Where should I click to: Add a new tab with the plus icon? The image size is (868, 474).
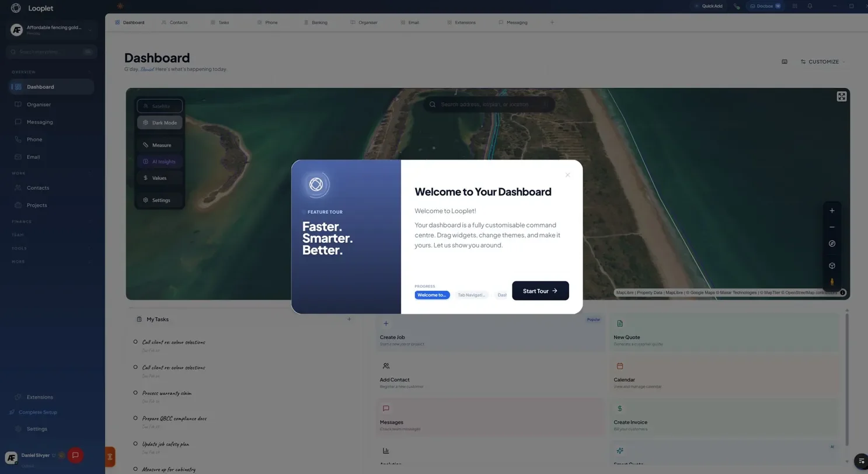[552, 22]
